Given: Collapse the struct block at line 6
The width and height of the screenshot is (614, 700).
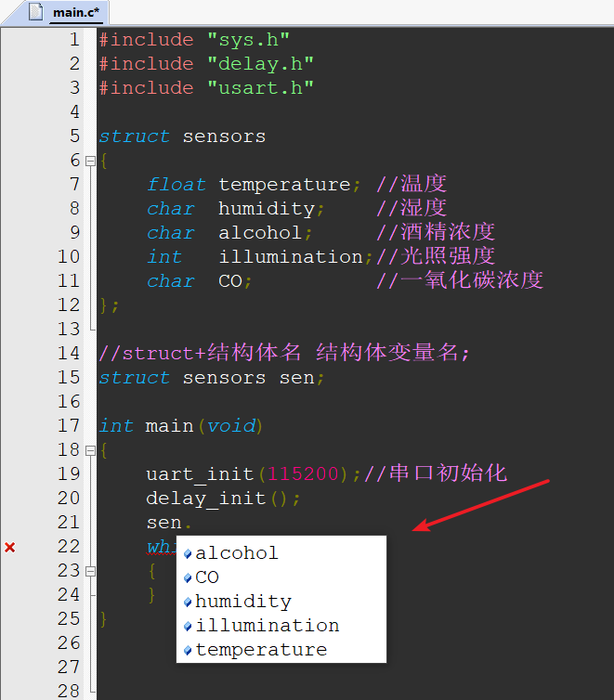Looking at the screenshot, I should click(x=90, y=161).
